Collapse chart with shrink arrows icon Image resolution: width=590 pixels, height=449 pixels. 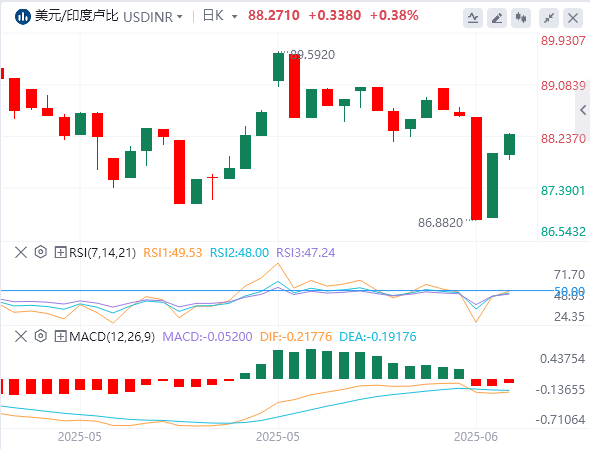549,18
